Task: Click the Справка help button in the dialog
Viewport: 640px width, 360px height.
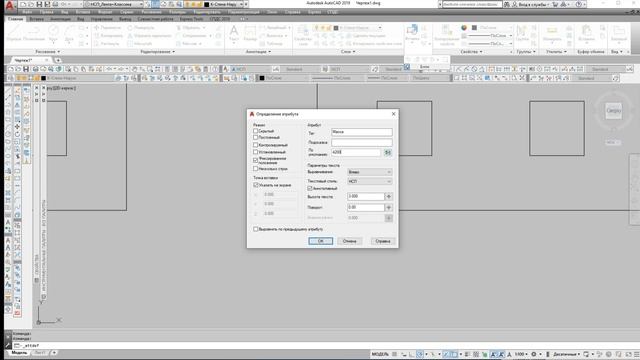Action: coord(383,241)
